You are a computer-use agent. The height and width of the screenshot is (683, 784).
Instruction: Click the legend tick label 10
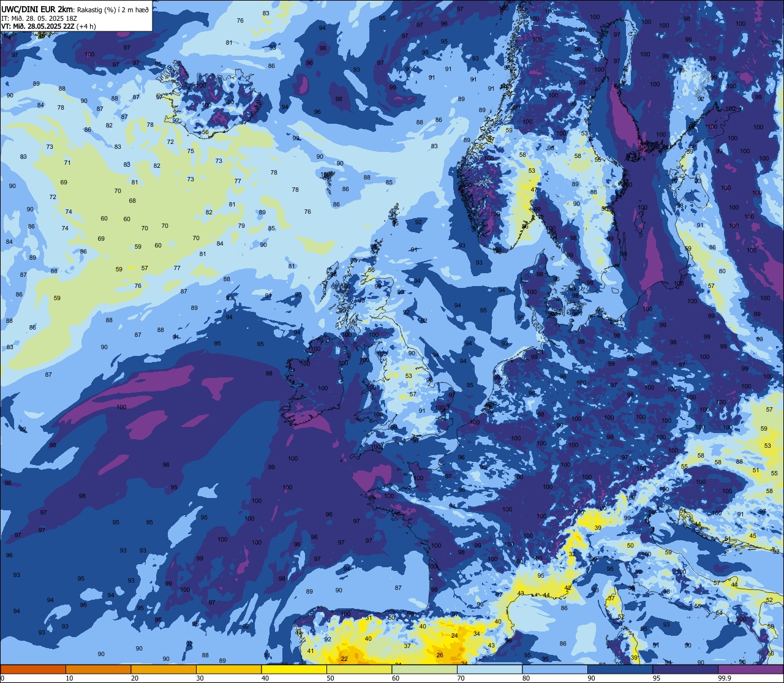pyautogui.click(x=69, y=678)
